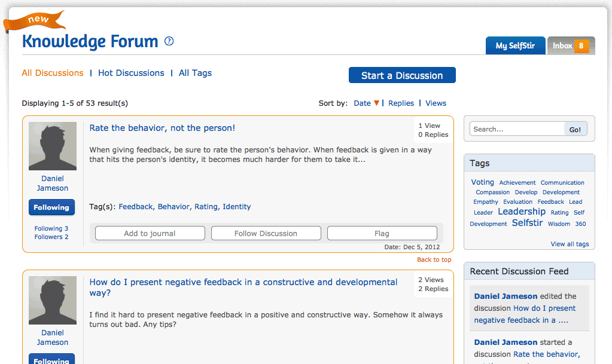Toggle the Following button on the first post

tap(51, 207)
